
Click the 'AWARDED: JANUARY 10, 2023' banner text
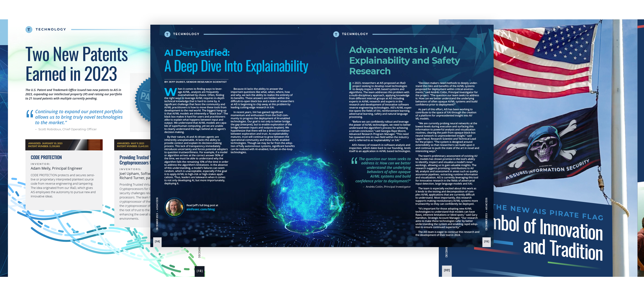pyautogui.click(x=45, y=143)
